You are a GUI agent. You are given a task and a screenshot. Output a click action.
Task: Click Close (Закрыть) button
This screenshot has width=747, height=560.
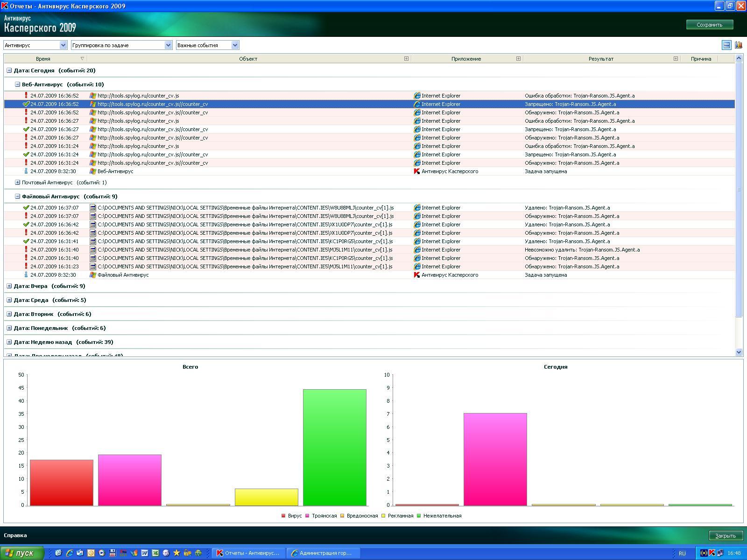(725, 535)
